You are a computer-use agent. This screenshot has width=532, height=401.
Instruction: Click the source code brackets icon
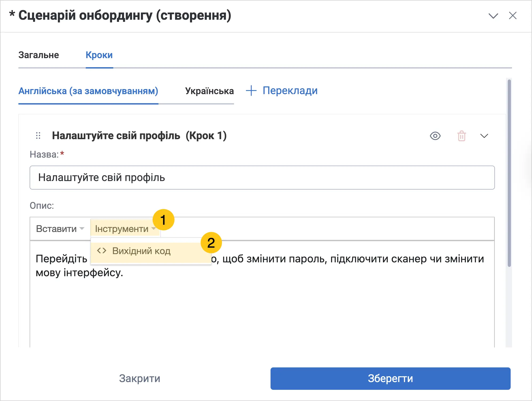[x=102, y=251]
